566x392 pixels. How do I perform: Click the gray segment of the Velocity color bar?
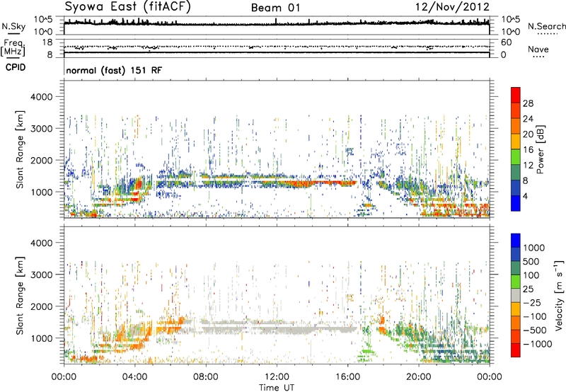(516, 295)
